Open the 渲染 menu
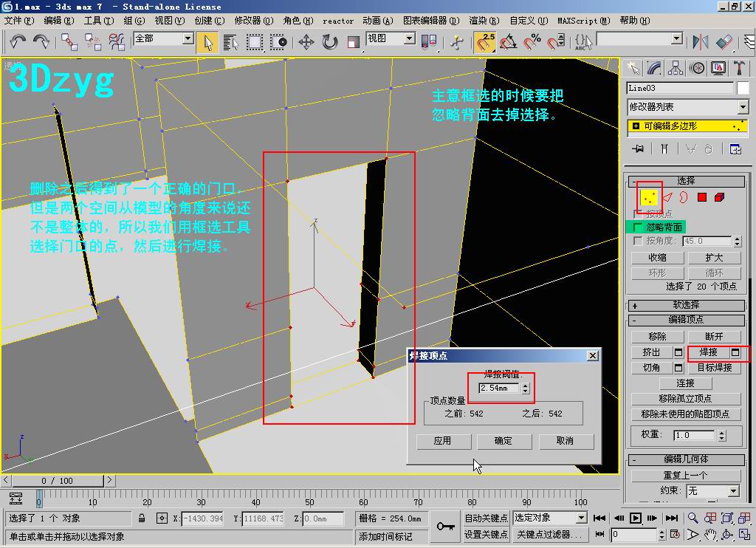 [x=484, y=21]
